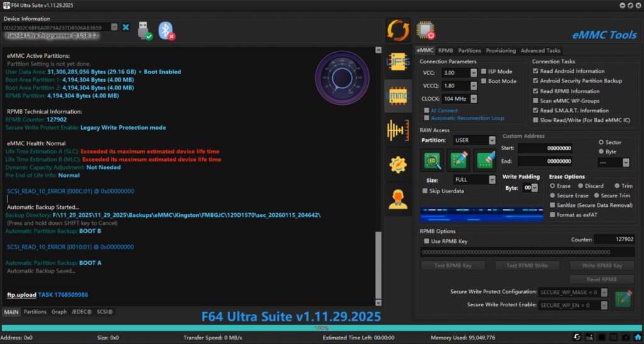Screen dimensions: 644x344
Task: Uncheck Read Android Information
Action: tap(536, 71)
